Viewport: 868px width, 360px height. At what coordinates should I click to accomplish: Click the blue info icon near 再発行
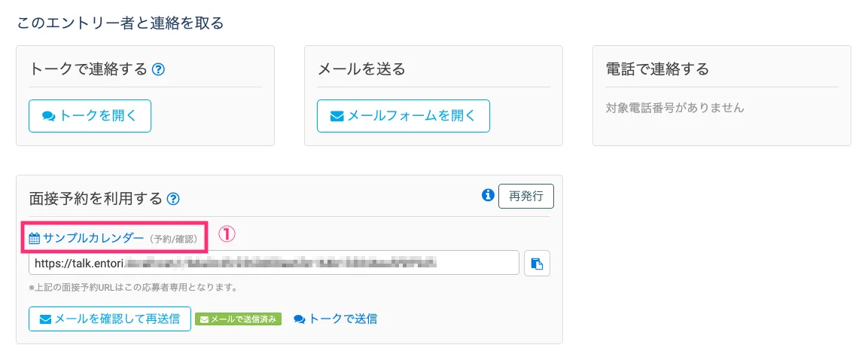tap(488, 196)
